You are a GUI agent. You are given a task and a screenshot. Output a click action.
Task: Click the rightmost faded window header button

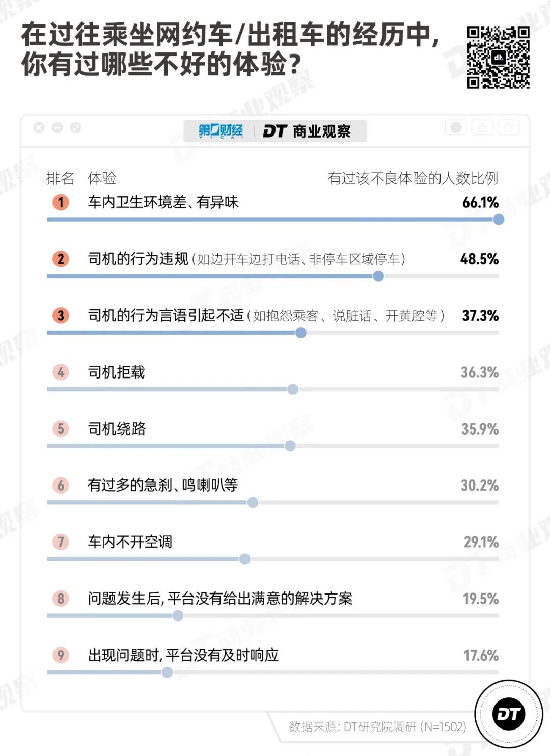[x=508, y=127]
